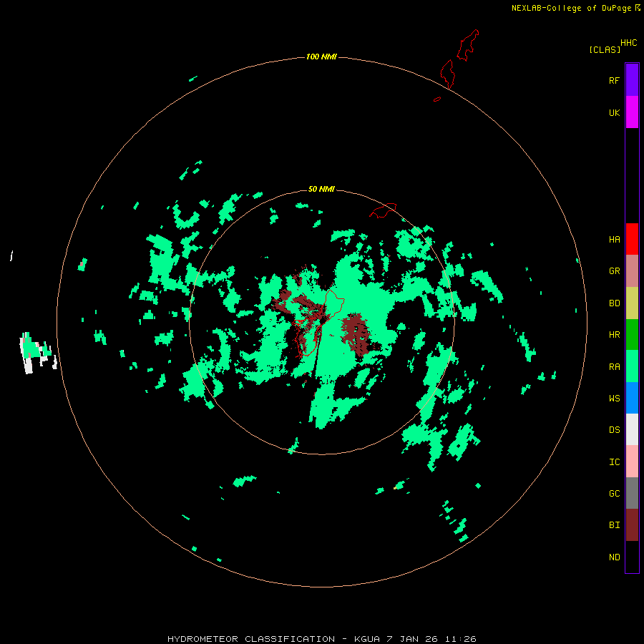Image resolution: width=644 pixels, height=644 pixels.
Task: Click the white dry snow echo at west edge
Action: pyautogui.click(x=38, y=352)
